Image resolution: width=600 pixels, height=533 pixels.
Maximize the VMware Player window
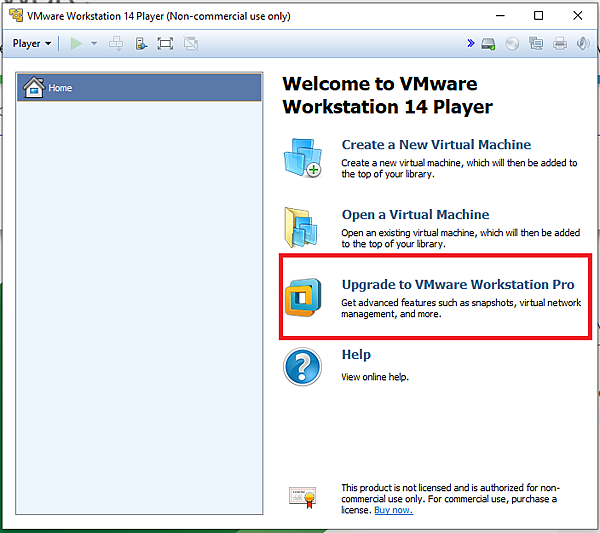tap(538, 16)
